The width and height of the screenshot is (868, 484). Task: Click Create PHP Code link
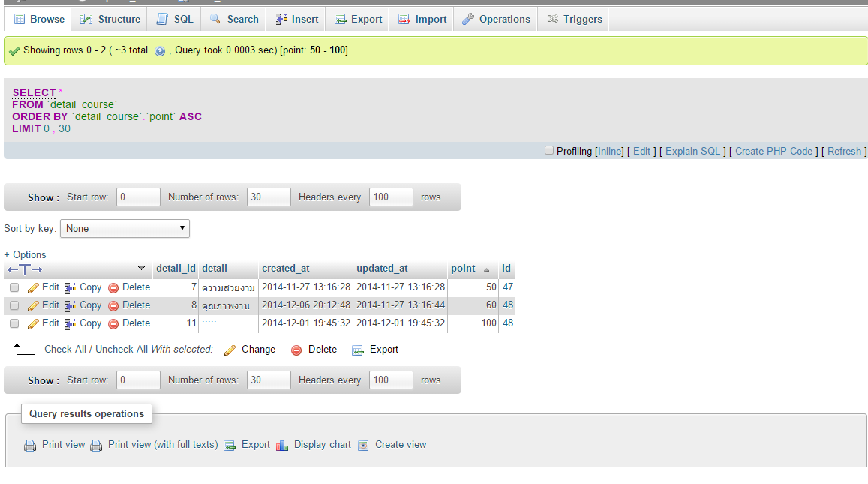click(774, 151)
